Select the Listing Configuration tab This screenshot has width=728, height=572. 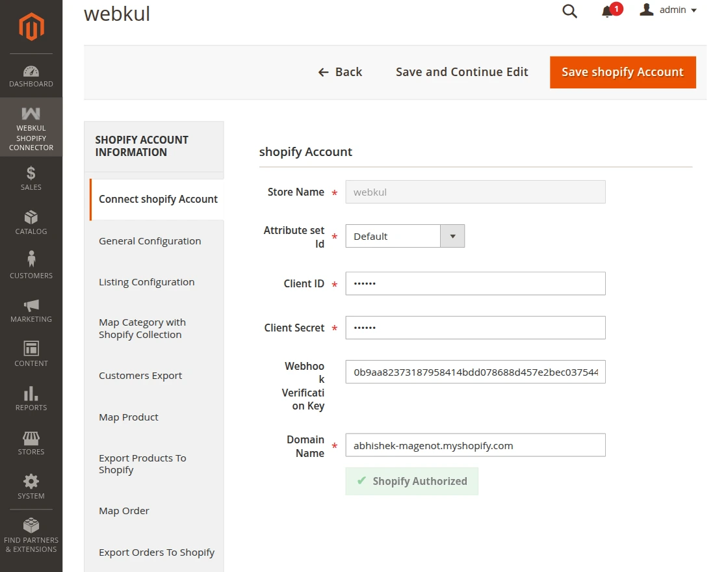coord(147,282)
